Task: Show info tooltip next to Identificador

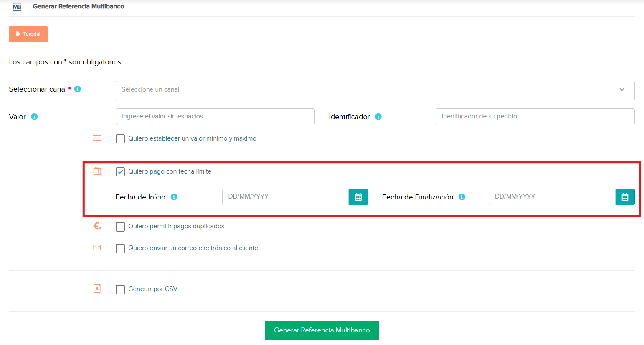Action: (378, 117)
